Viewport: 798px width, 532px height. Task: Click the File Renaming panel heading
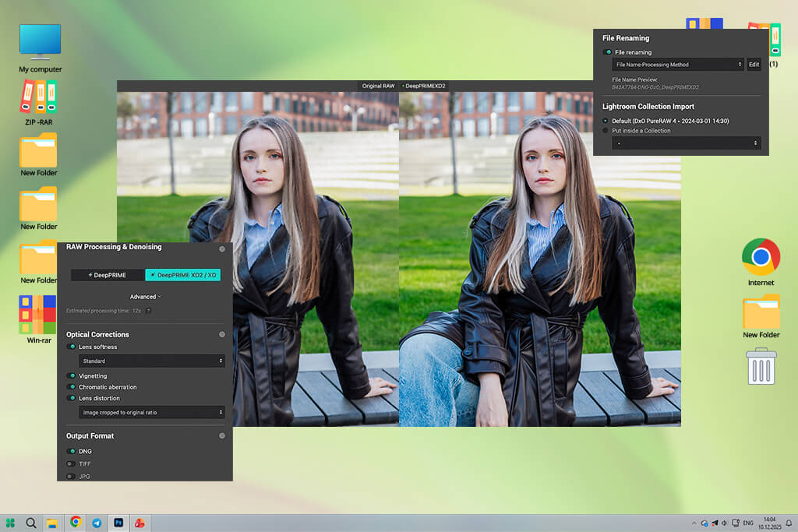point(626,38)
